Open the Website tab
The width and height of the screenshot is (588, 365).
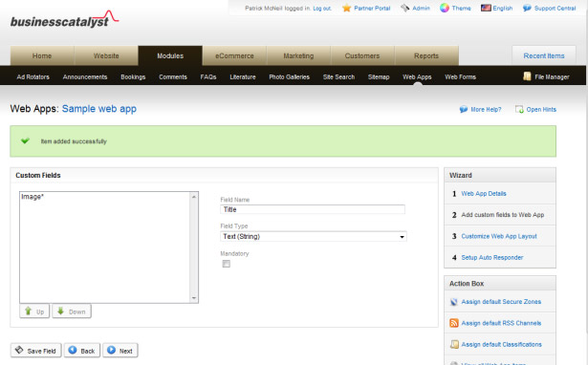(x=106, y=55)
